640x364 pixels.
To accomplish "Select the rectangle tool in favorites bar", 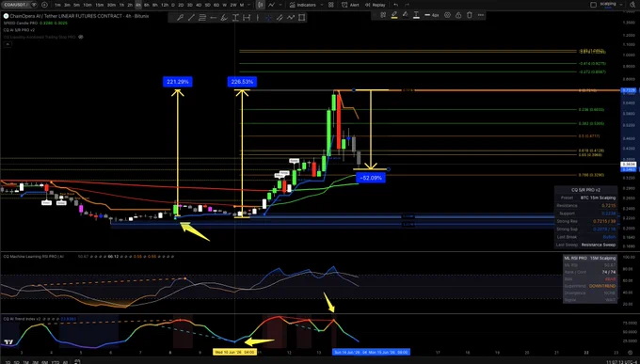I will [x=301, y=18].
